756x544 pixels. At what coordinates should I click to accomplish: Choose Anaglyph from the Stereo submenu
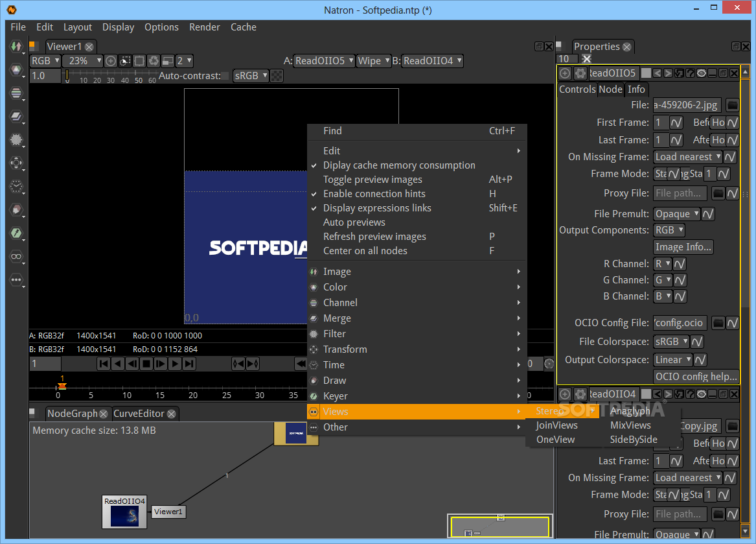[x=630, y=411]
